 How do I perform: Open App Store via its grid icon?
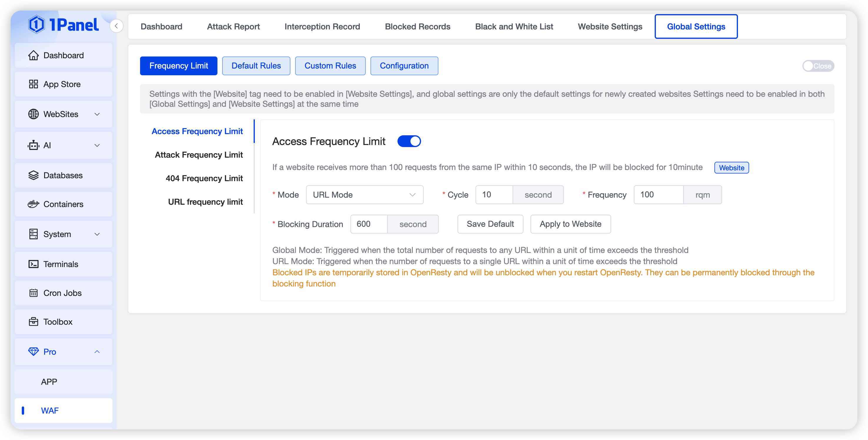click(33, 84)
